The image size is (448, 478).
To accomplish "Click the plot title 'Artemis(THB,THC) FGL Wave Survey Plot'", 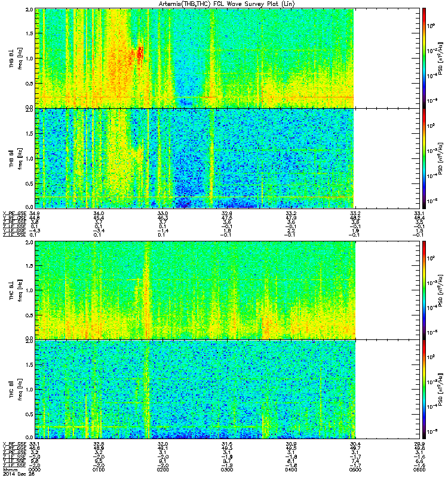I will click(x=226, y=4).
